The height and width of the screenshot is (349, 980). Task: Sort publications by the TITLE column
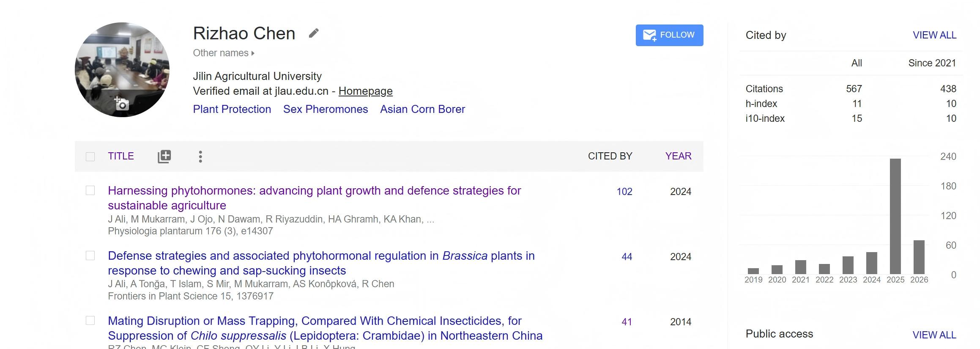[x=120, y=156]
